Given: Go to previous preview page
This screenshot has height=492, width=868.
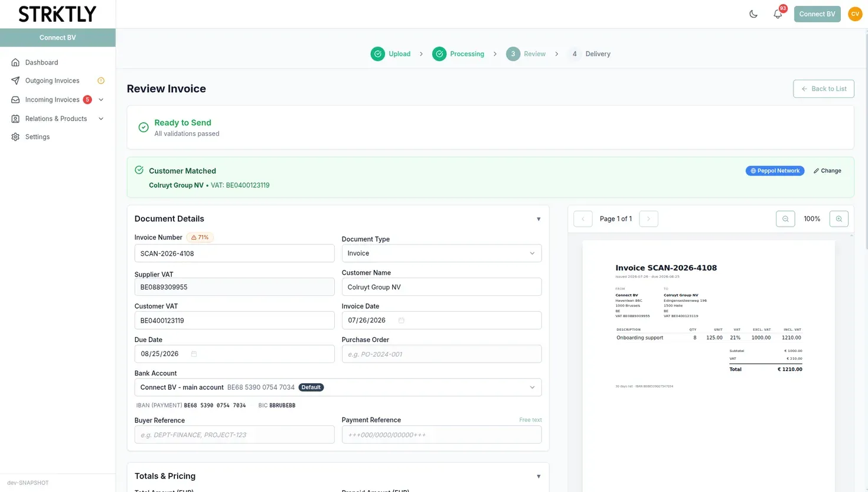Looking at the screenshot, I should (583, 219).
